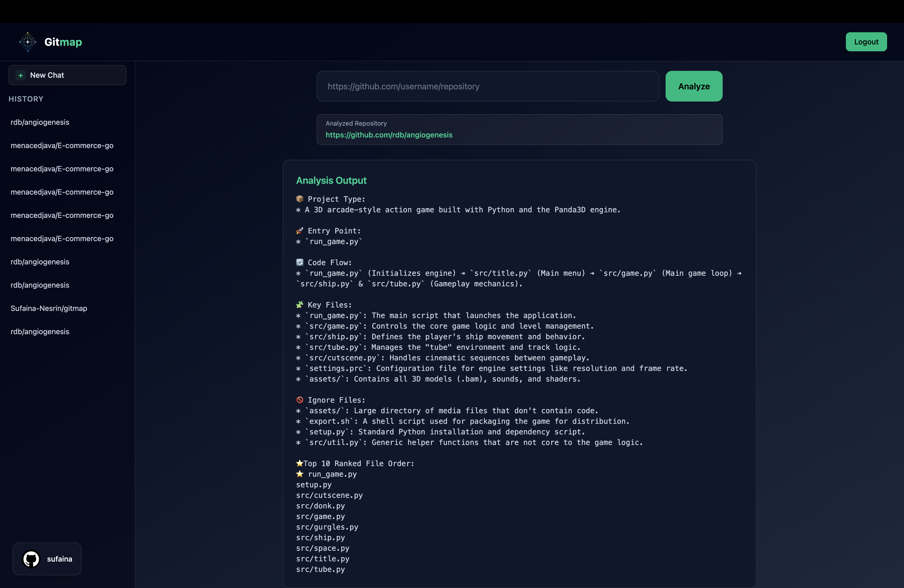Click the puzzle piece icon by Key Files
904x588 pixels.
point(300,305)
